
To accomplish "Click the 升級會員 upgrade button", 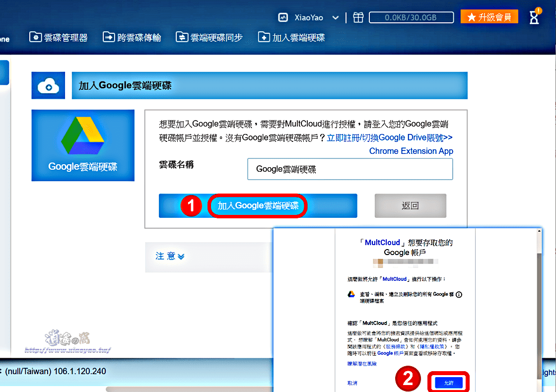I will 489,17.
